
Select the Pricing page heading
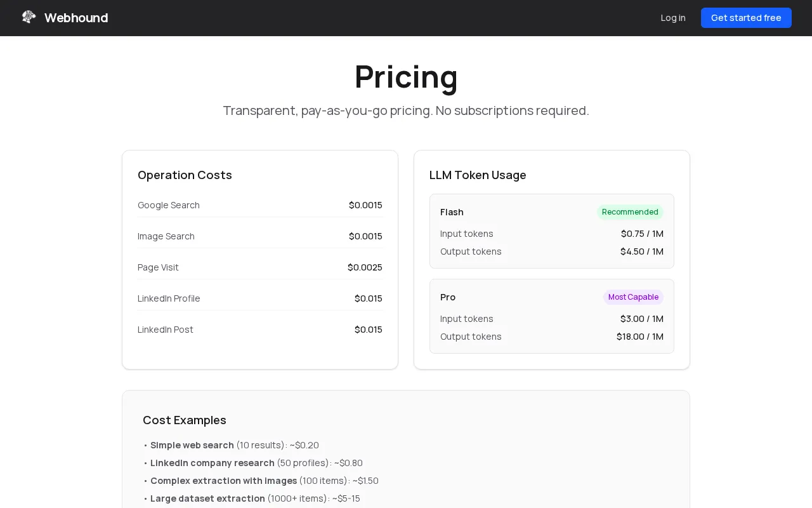pyautogui.click(x=406, y=77)
